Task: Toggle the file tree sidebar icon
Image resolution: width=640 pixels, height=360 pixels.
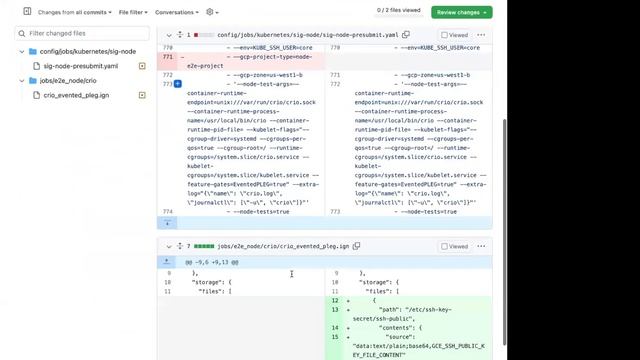Action: click(27, 11)
